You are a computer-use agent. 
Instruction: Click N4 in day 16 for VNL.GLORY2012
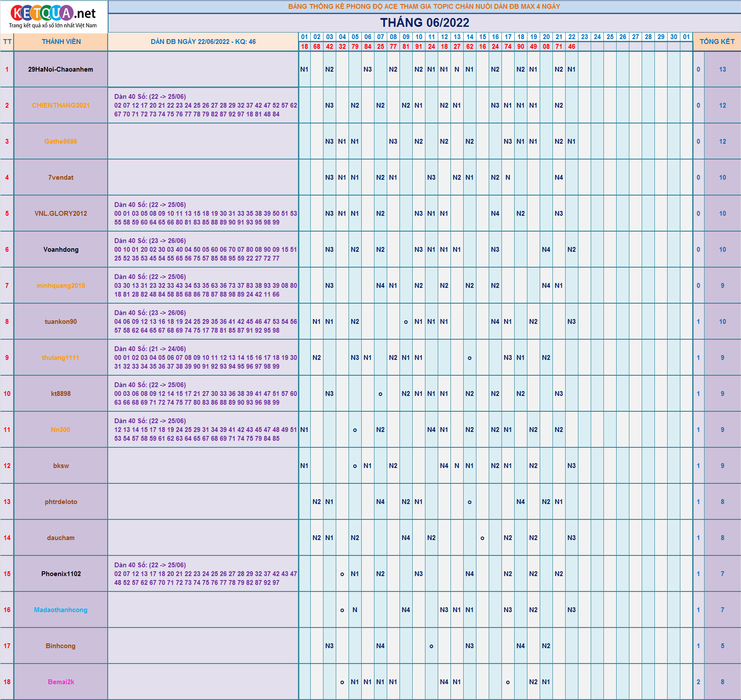click(495, 214)
